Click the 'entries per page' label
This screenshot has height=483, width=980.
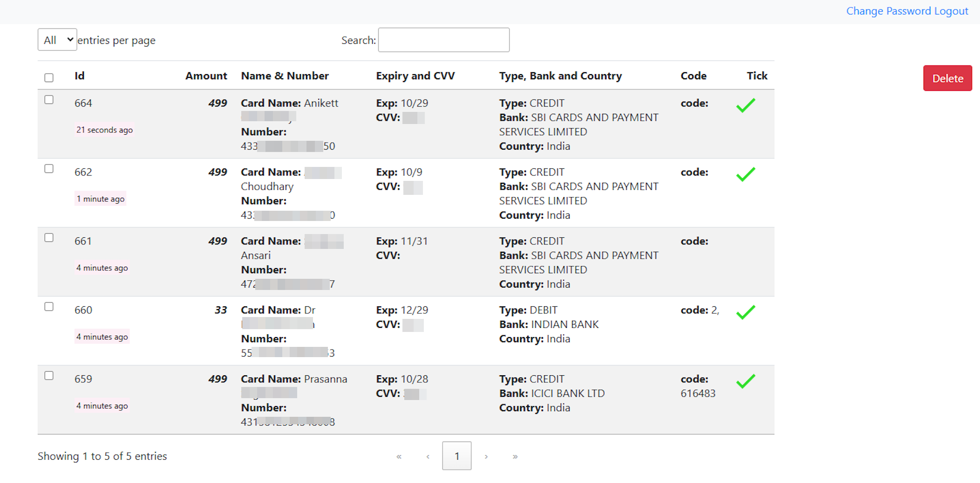[116, 41]
